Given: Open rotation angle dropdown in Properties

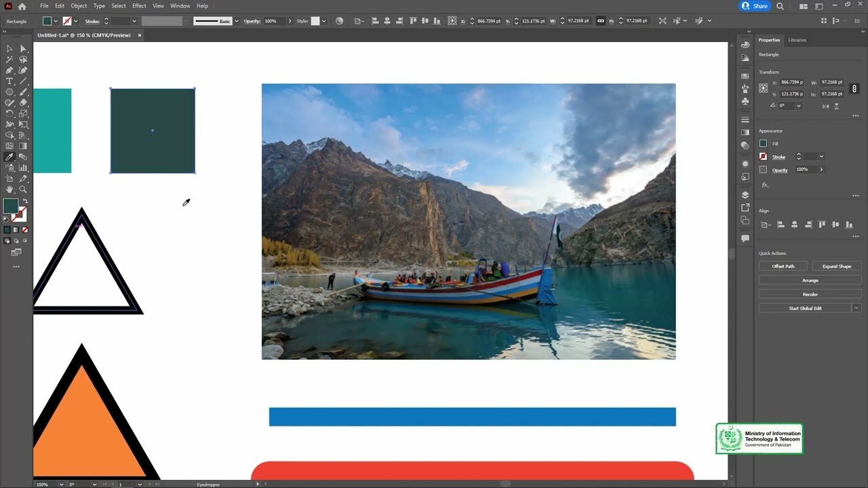Looking at the screenshot, I should 798,106.
